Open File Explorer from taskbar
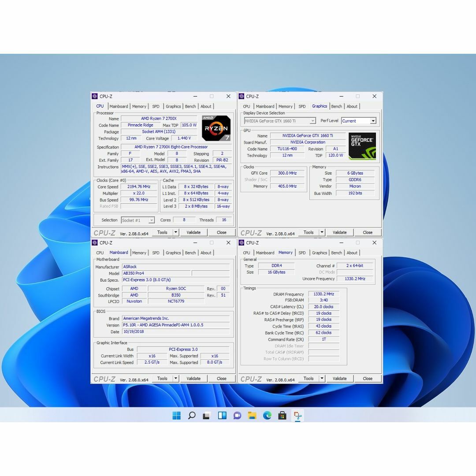The width and height of the screenshot is (476, 476). (252, 415)
